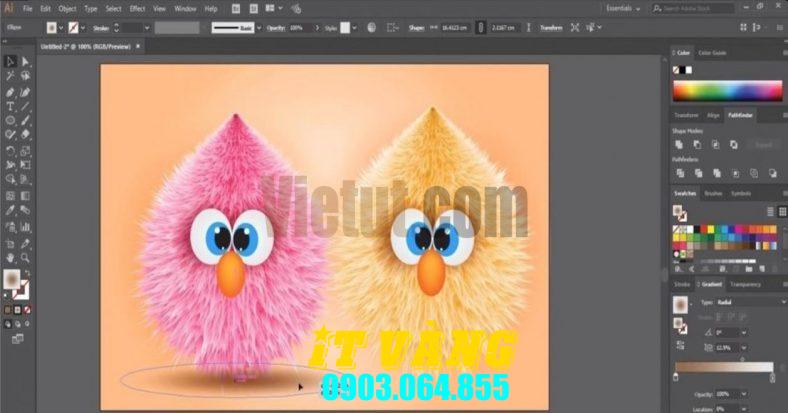Select the Paintbrush tool
Screen dimensions: 788x413
(25, 121)
